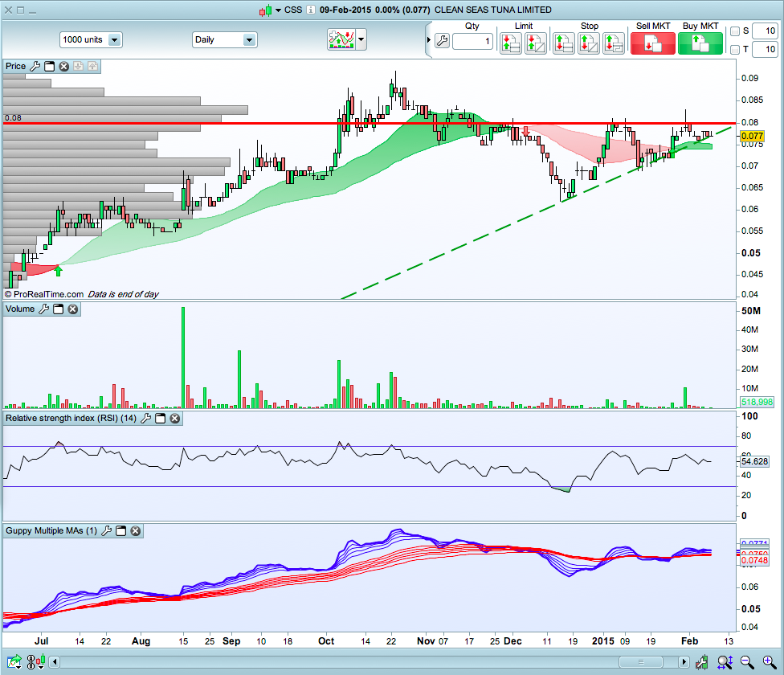Viewport: 784px width, 675px height.
Task: Click the zoom-to-fit magnifier icon
Action: 725,662
